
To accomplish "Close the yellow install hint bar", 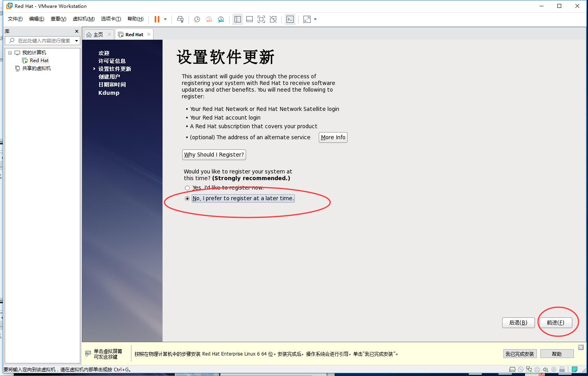I will [581, 347].
